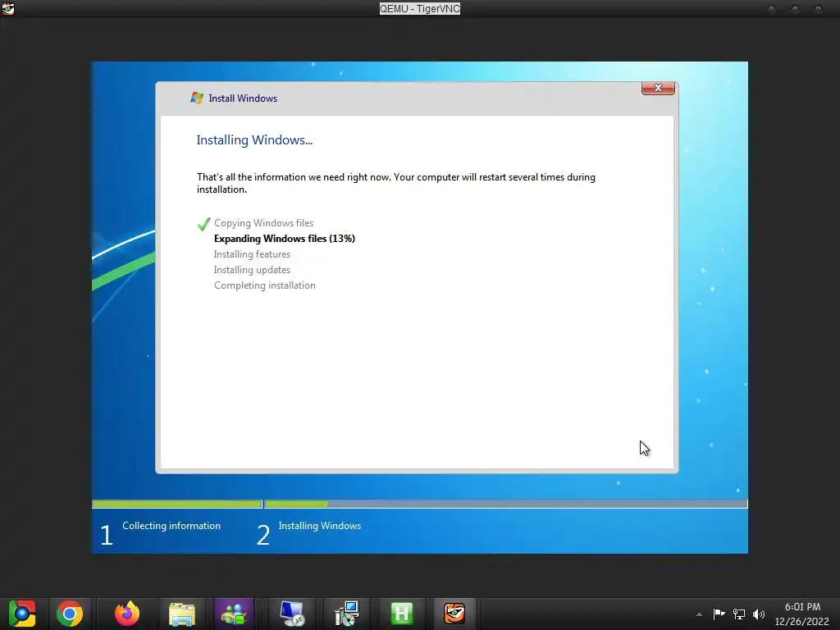Open the Google Chrome taskbar icon

pyautogui.click(x=70, y=614)
